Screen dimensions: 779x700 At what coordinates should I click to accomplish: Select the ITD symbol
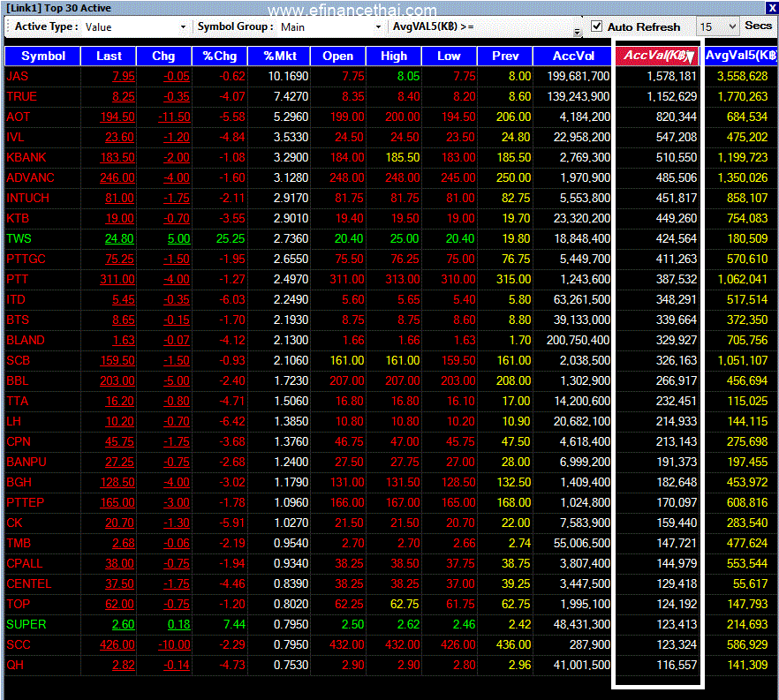point(15,300)
